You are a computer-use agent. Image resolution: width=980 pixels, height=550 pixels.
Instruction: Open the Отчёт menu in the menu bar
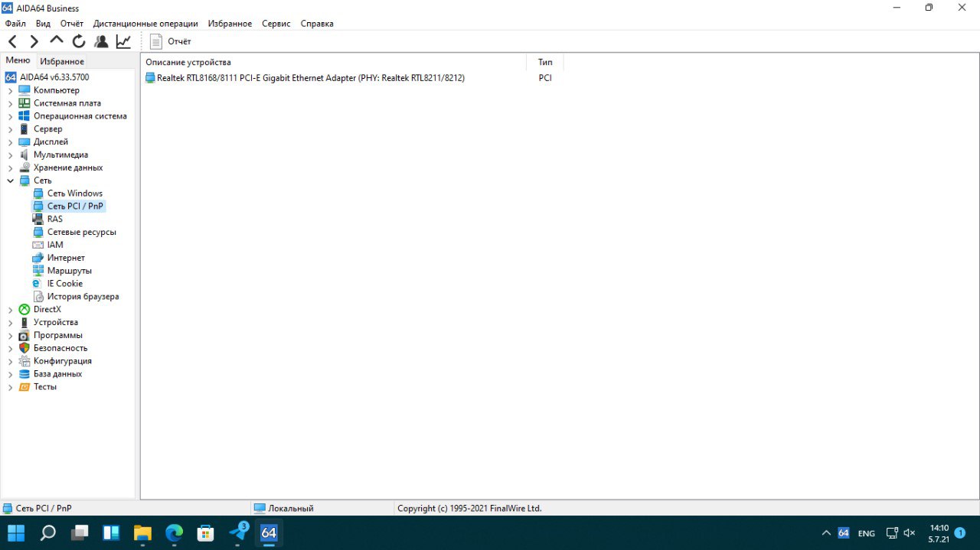pyautogui.click(x=72, y=24)
